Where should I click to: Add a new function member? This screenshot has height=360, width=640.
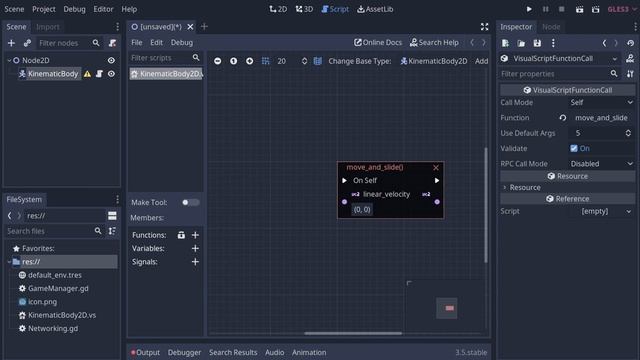click(x=195, y=235)
